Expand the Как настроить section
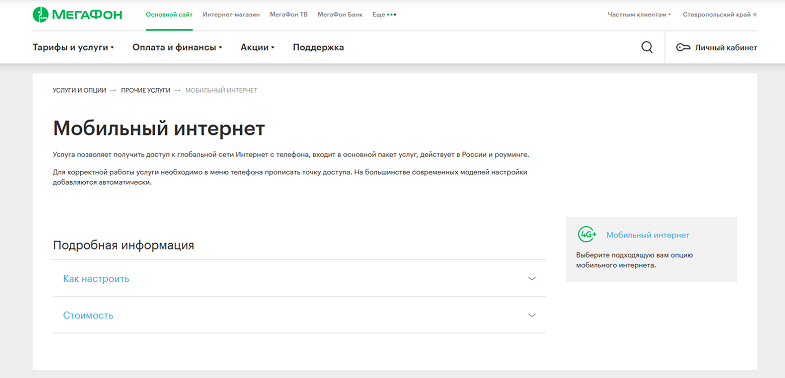This screenshot has height=378, width=785. (x=299, y=278)
